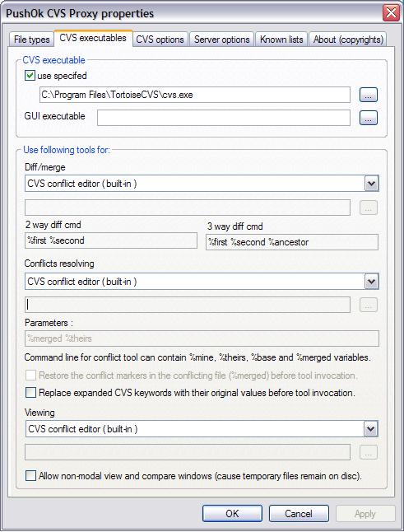The width and height of the screenshot is (404, 532).
Task: Uncheck the "use specifed" checkbox
Action: click(30, 75)
